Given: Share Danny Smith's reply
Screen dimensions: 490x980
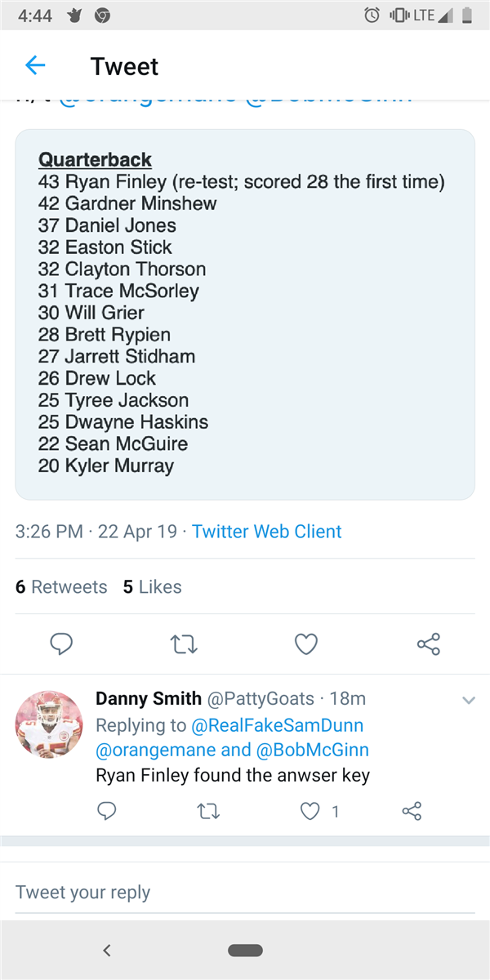Looking at the screenshot, I should [412, 811].
